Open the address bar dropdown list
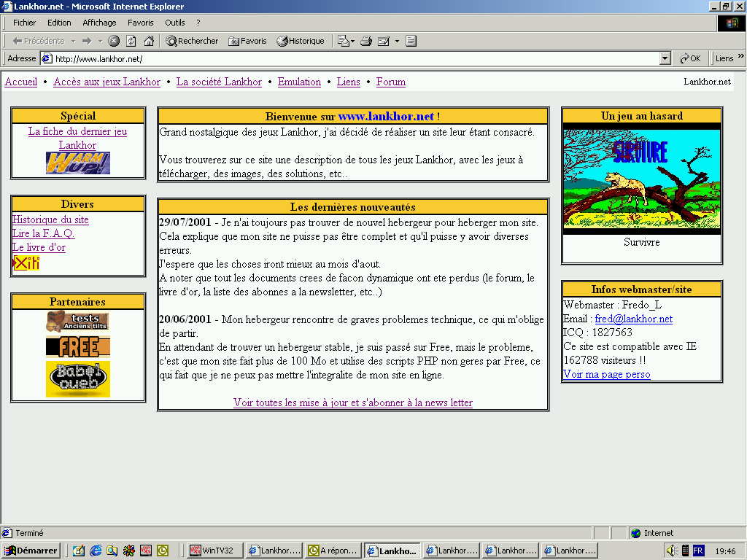 pyautogui.click(x=665, y=58)
